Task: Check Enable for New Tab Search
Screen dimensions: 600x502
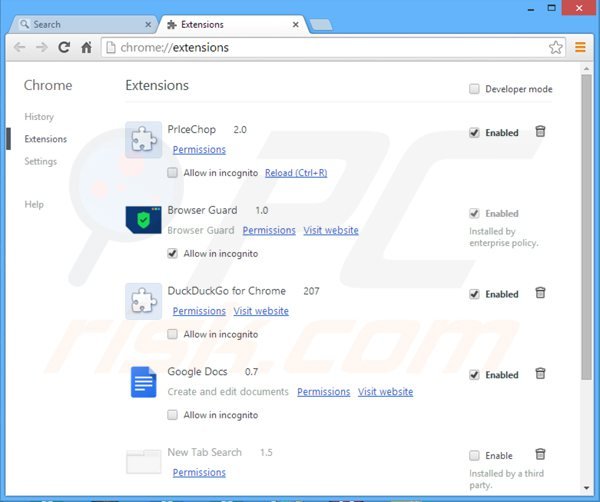Action: click(474, 456)
